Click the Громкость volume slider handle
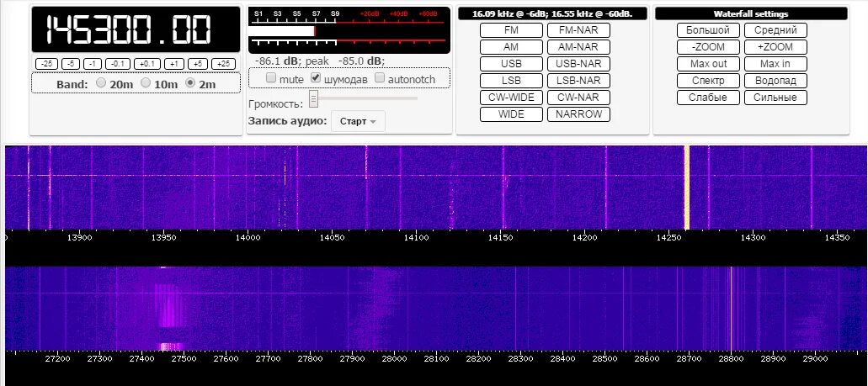Screen dimensions: 868x386 pos(314,98)
